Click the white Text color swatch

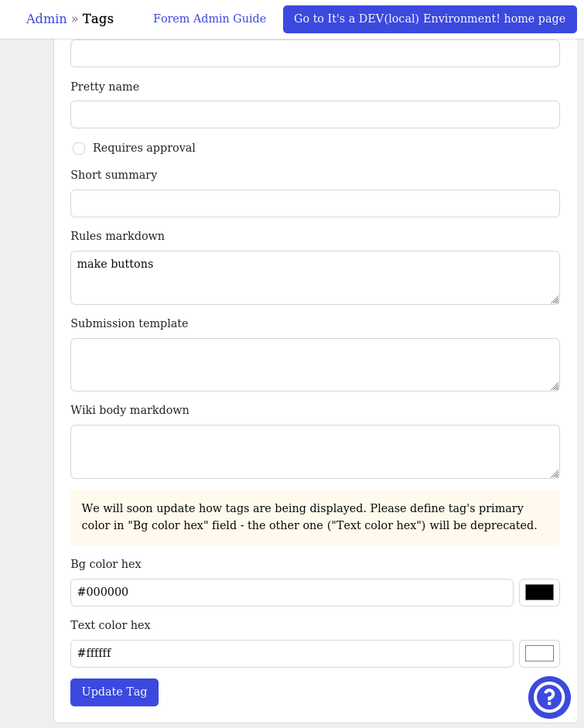pyautogui.click(x=539, y=653)
